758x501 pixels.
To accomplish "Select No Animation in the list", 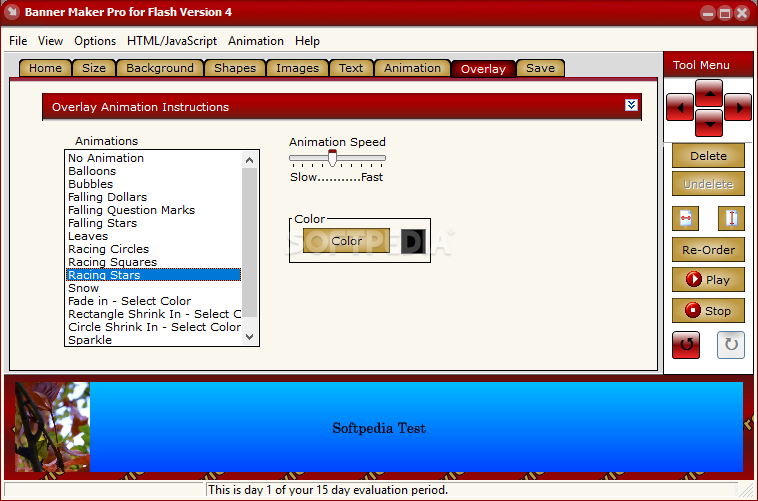I will coord(153,158).
